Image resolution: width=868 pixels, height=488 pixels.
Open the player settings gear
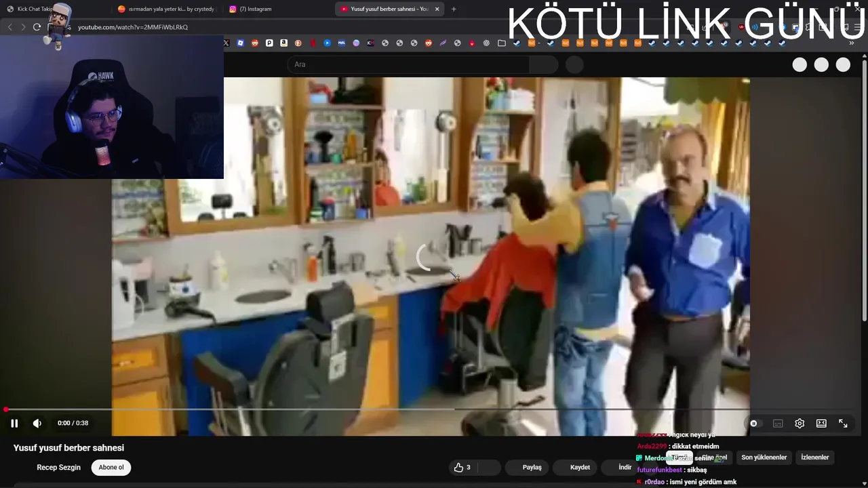(x=800, y=423)
